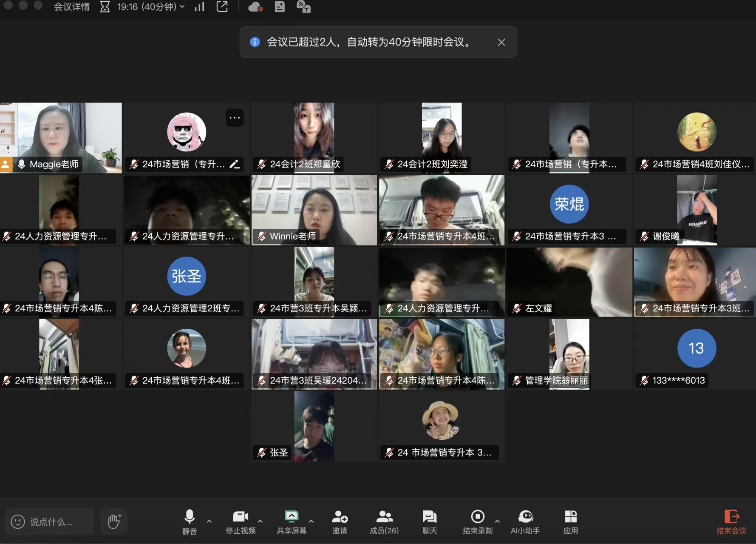Click the info icon in the notification banner
Screen dimensions: 756x544
pyautogui.click(x=255, y=42)
